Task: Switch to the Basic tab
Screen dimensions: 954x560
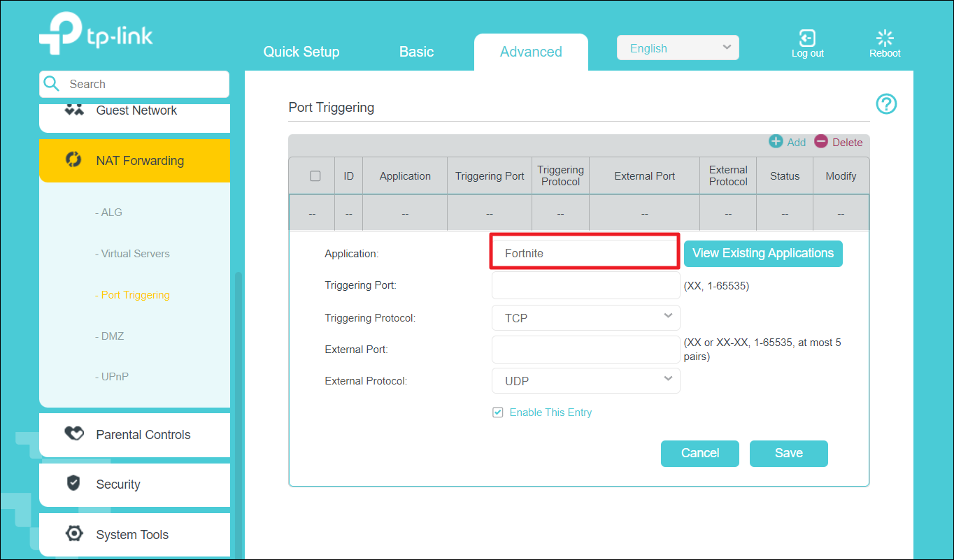Action: point(416,52)
